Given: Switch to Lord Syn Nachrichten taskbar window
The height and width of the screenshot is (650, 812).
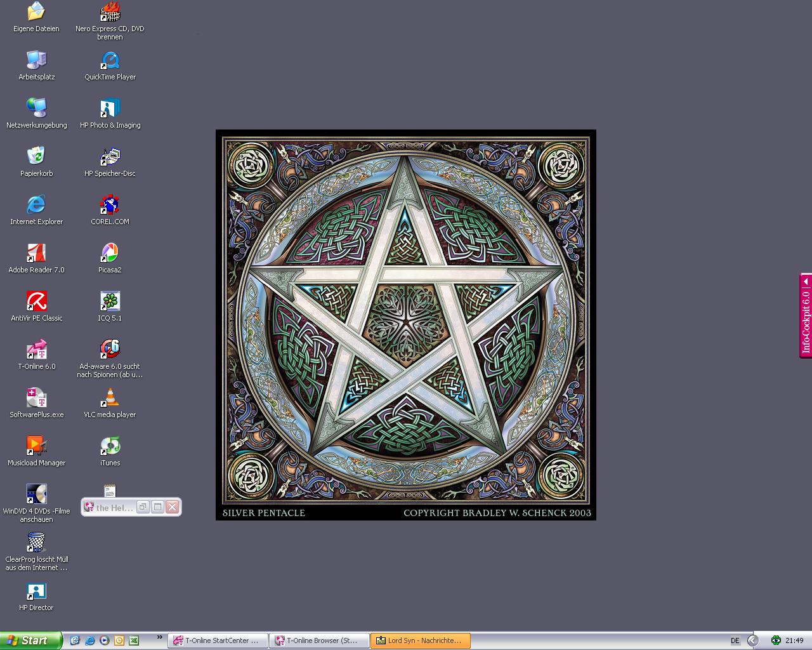Looking at the screenshot, I should coord(420,640).
